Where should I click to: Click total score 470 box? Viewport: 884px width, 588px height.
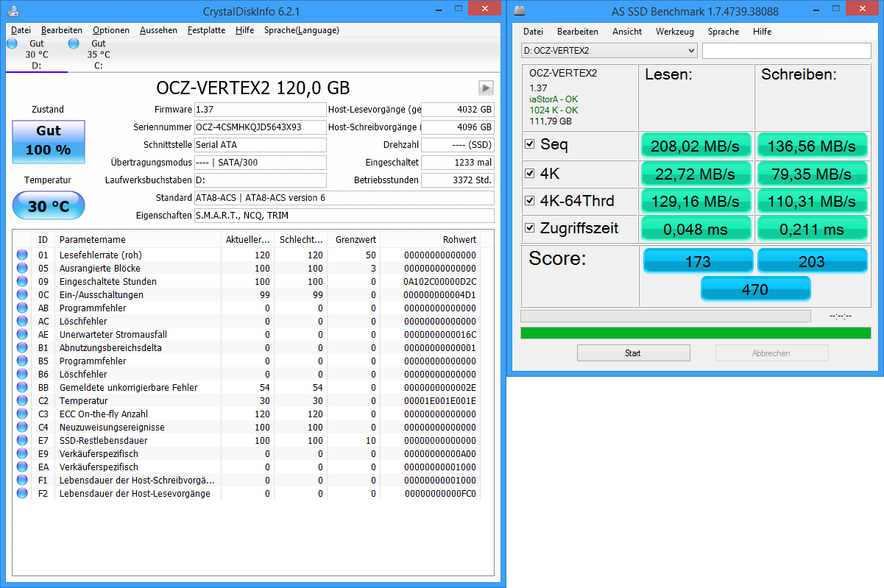coord(755,288)
